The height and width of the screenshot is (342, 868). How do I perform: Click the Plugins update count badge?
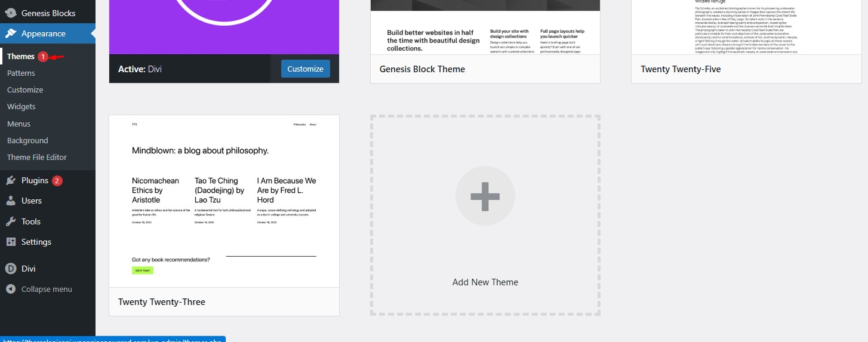pyautogui.click(x=57, y=180)
